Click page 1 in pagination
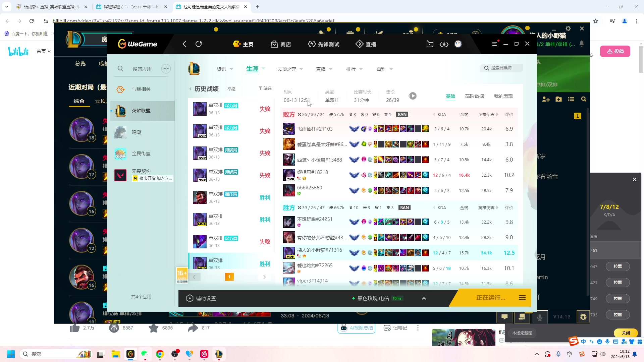The height and width of the screenshot is (362, 644). [229, 277]
